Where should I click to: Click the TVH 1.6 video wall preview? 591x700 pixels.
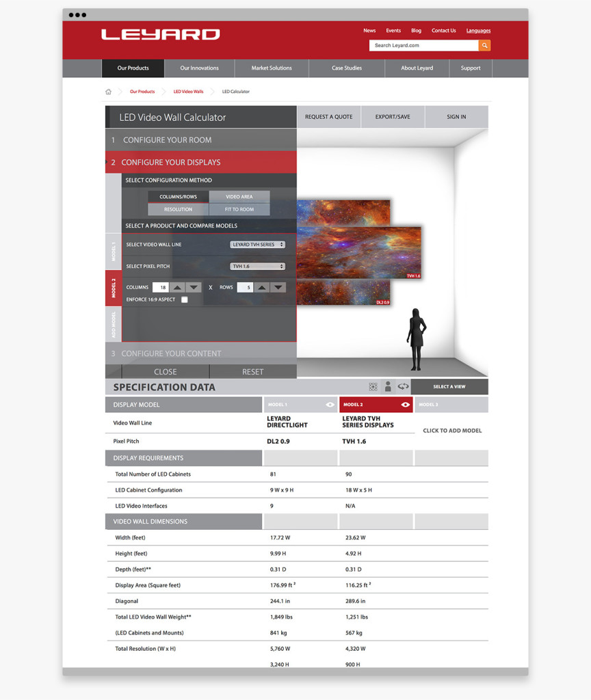359,253
